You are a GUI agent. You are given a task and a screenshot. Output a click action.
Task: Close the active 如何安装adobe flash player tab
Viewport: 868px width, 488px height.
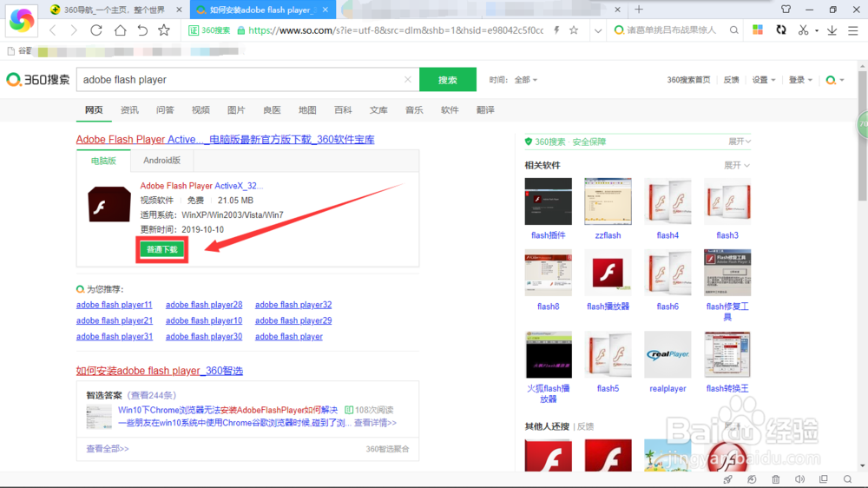point(325,10)
